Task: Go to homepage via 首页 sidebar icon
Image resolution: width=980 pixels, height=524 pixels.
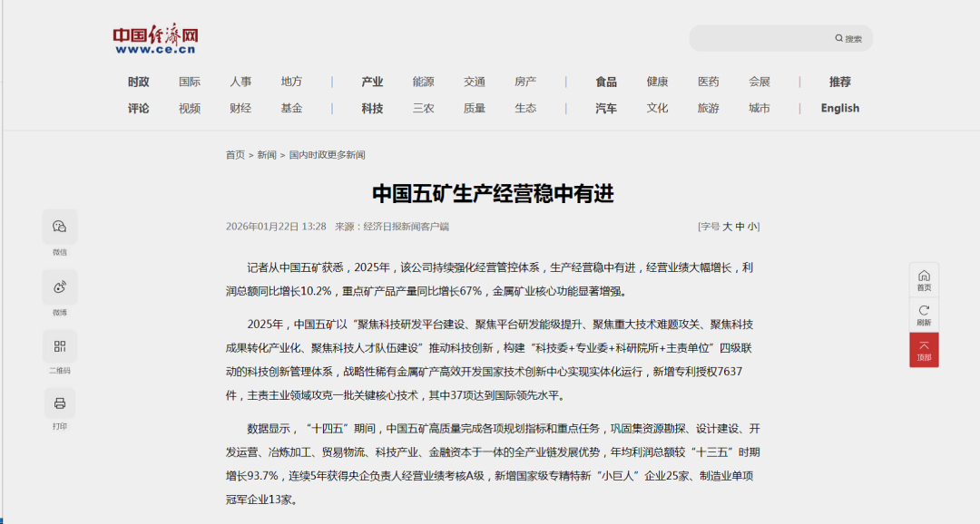Action: [924, 280]
